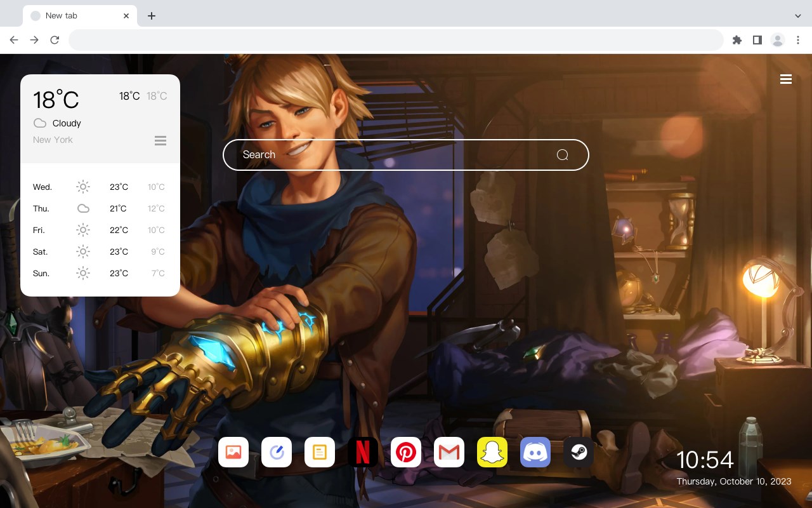Go back to the previous page
This screenshot has width=812, height=508.
click(x=14, y=40)
